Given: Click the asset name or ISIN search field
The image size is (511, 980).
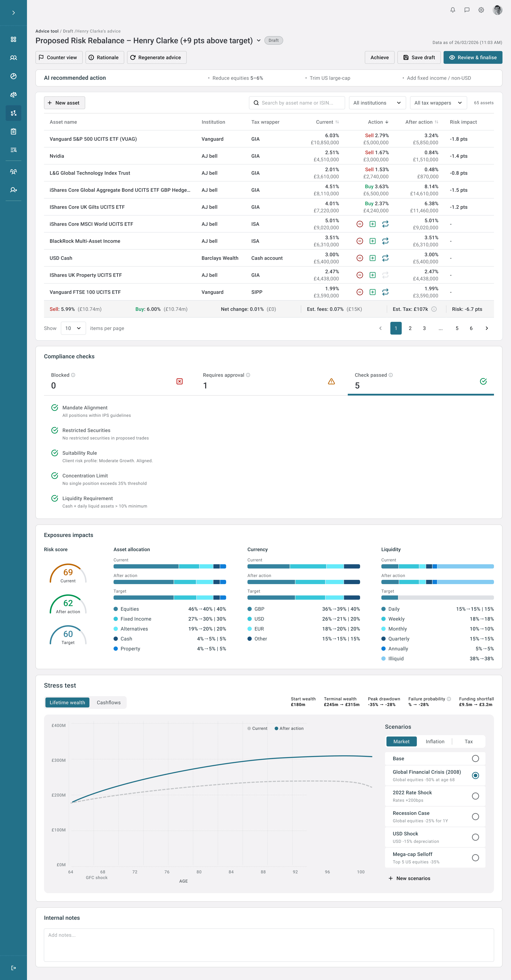Looking at the screenshot, I should tap(297, 103).
